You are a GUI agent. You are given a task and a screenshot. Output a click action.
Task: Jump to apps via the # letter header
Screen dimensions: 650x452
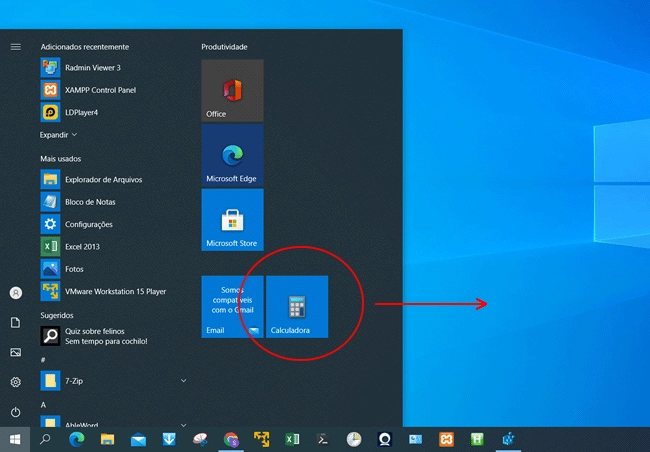pos(44,359)
